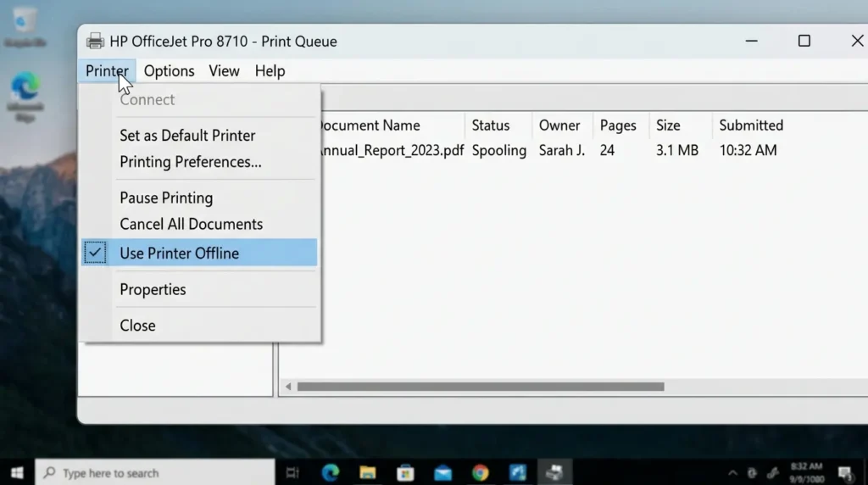The width and height of the screenshot is (868, 485).
Task: Select Pause Printing
Action: (166, 198)
